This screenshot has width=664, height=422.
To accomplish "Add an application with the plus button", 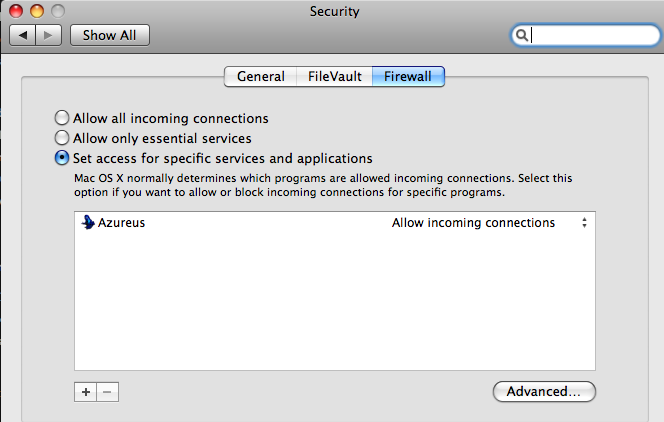I will tap(86, 392).
